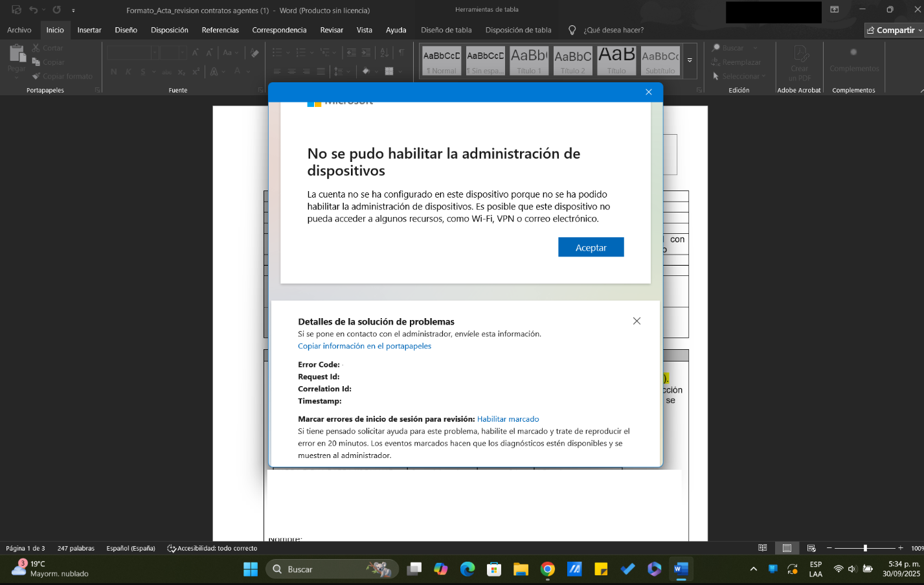Image resolution: width=924 pixels, height=585 pixels.
Task: Switch to Web layout view icon in status bar
Action: pos(811,548)
